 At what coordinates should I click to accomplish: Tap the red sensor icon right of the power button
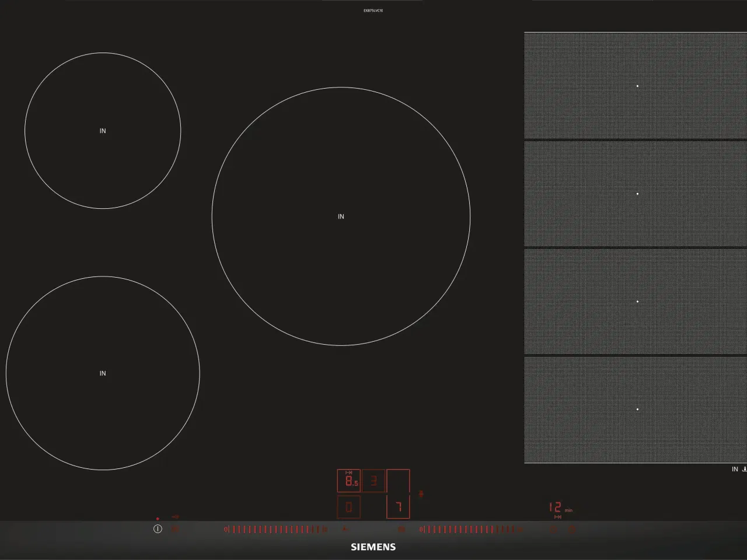click(175, 529)
